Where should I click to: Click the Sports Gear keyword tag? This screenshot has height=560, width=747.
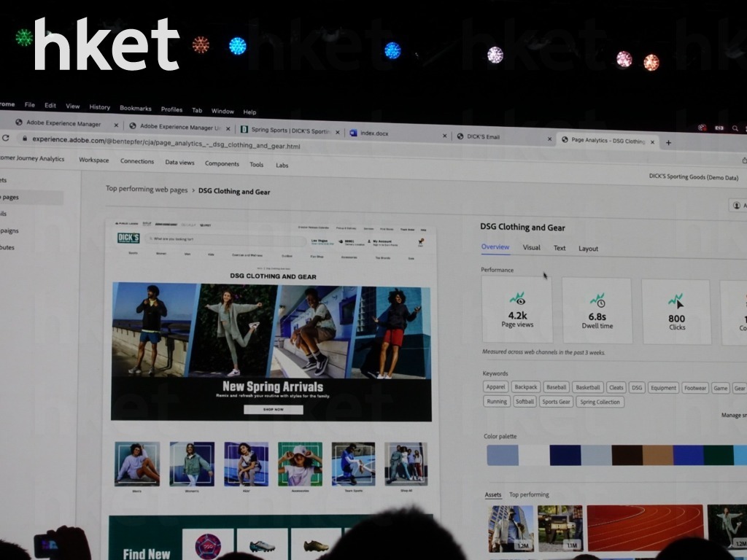click(x=556, y=402)
